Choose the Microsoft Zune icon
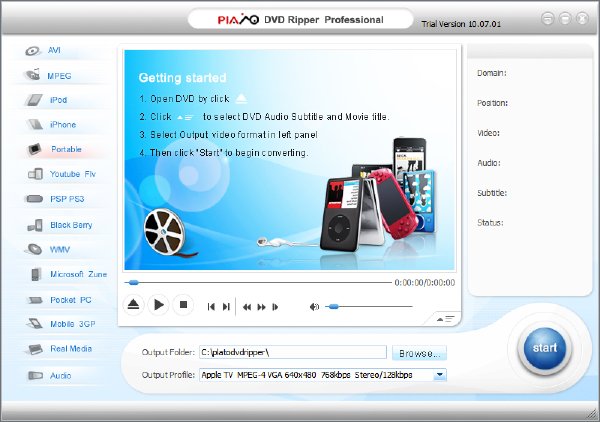The width and height of the screenshot is (600, 422). point(36,274)
